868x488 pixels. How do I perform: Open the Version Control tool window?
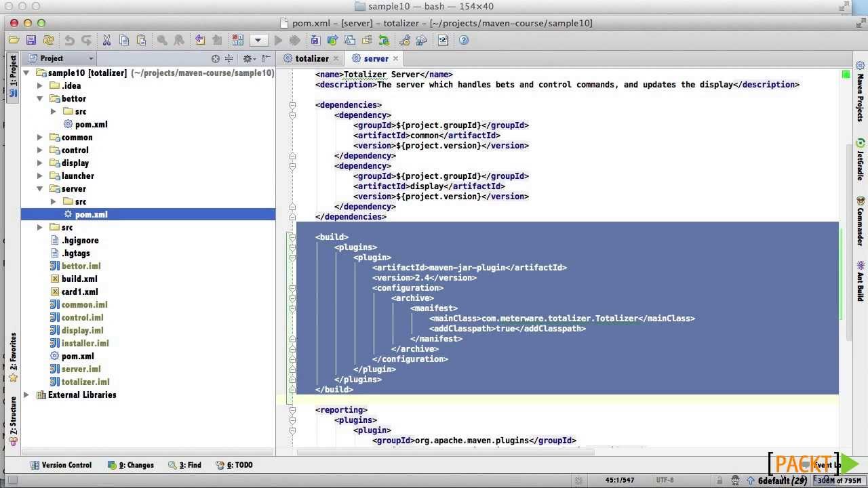60,465
